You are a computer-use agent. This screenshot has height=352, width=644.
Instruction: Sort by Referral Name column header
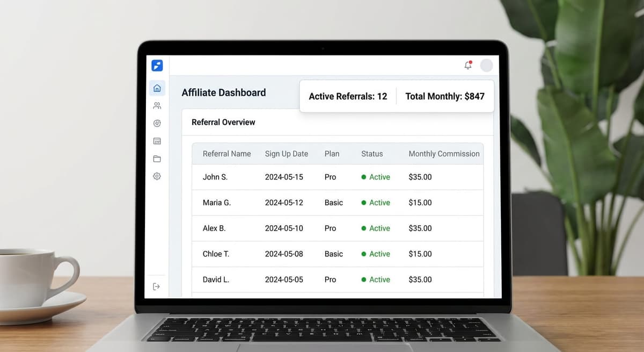coord(226,154)
